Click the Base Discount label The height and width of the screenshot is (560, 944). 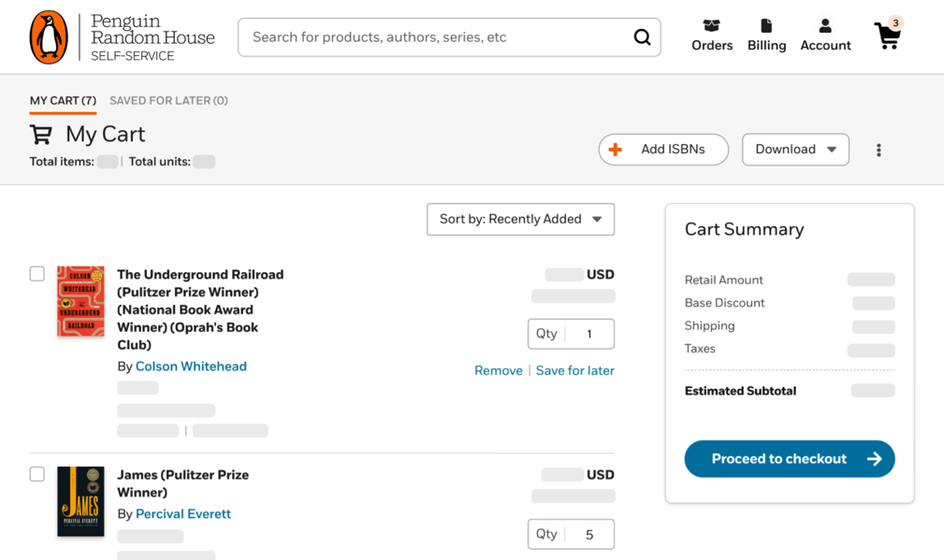[724, 303]
